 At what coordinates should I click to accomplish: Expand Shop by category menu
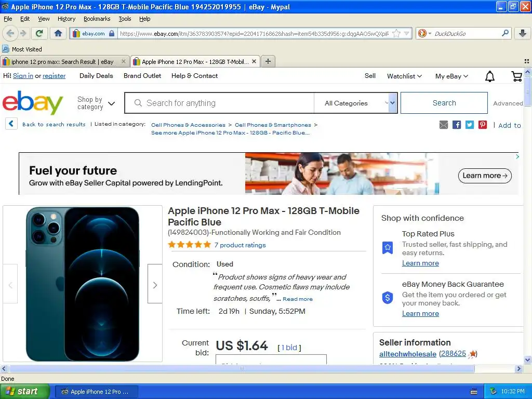click(96, 103)
